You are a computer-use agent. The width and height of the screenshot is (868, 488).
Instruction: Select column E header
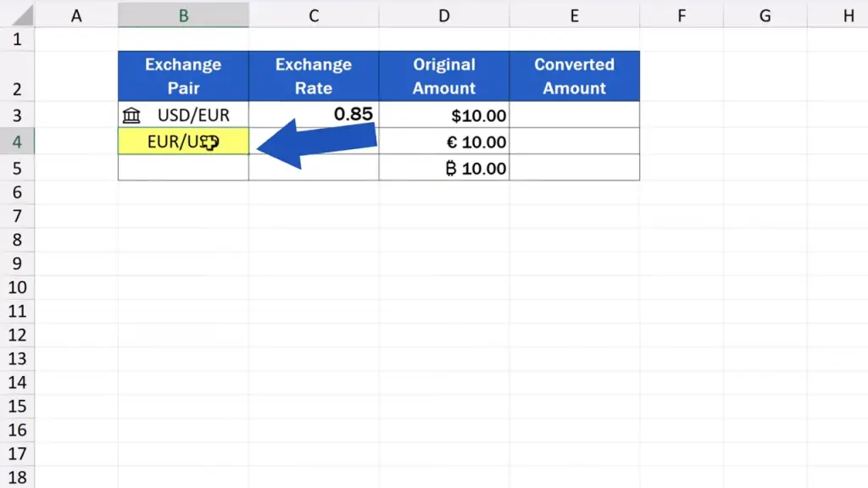click(x=574, y=14)
